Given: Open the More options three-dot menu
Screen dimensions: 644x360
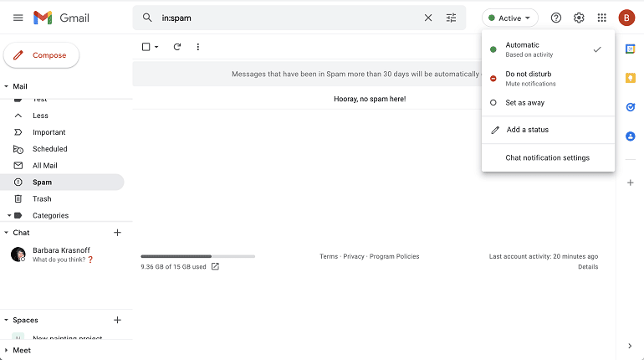Looking at the screenshot, I should click(198, 47).
